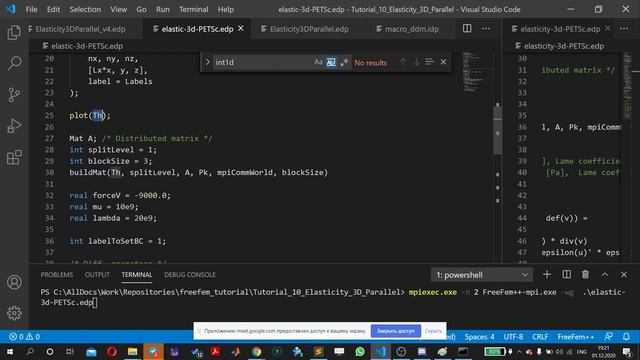Open the powershell terminal selector dropdown
This screenshot has height=360, width=640.
pyautogui.click(x=482, y=275)
